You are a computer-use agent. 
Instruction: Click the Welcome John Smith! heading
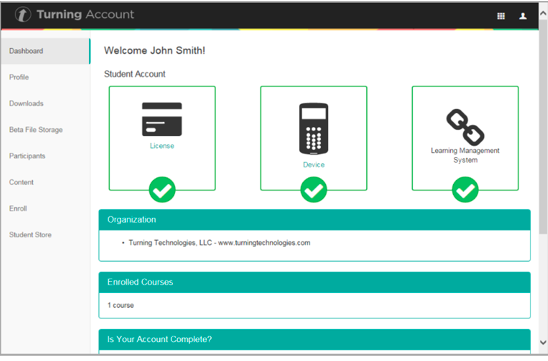154,51
